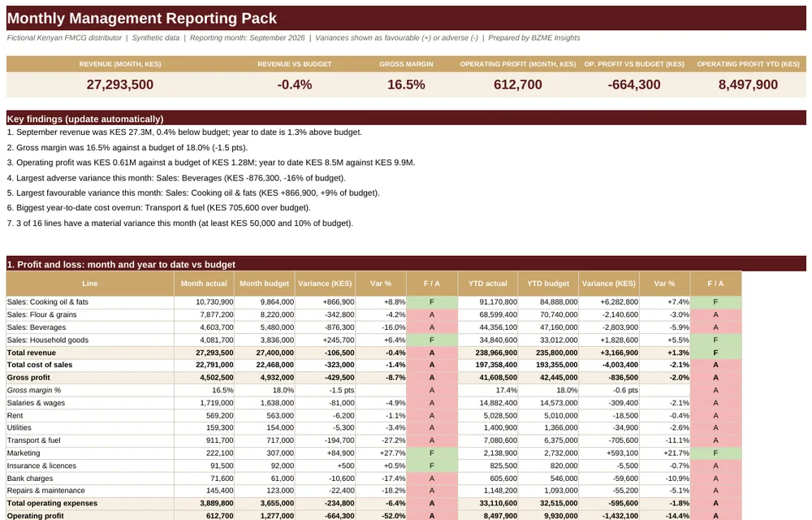This screenshot has height=520, width=812.
Task: Select the YTD F flag for Household goods
Action: click(x=715, y=340)
